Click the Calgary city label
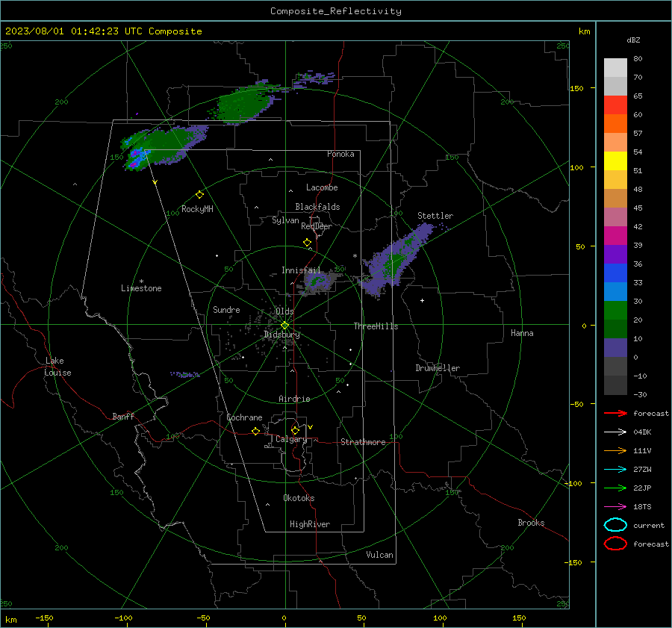The width and height of the screenshot is (672, 628). pos(291,439)
